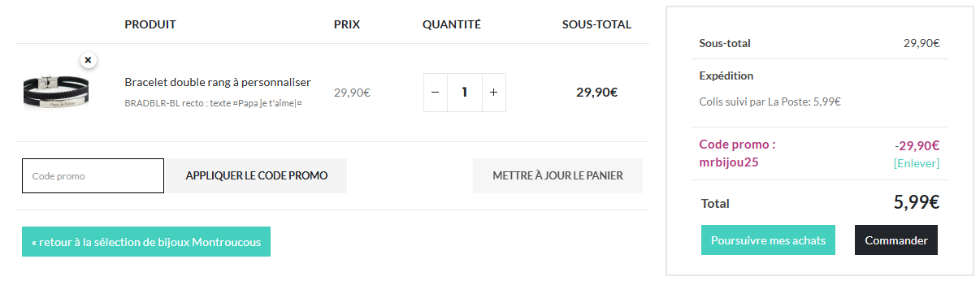This screenshot has width=980, height=298.
Task: Click the Colis suivi par La Poste shipping option
Action: coord(770,101)
